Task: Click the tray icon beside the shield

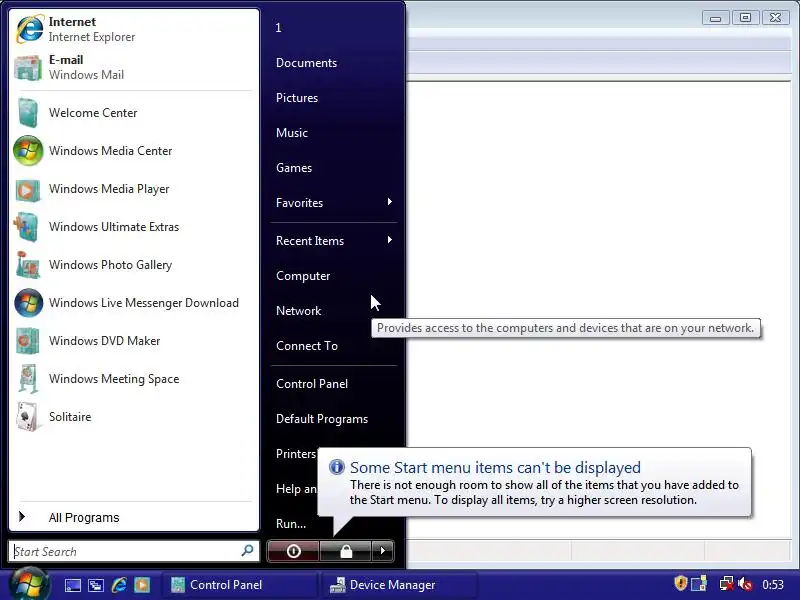Action: tap(699, 583)
